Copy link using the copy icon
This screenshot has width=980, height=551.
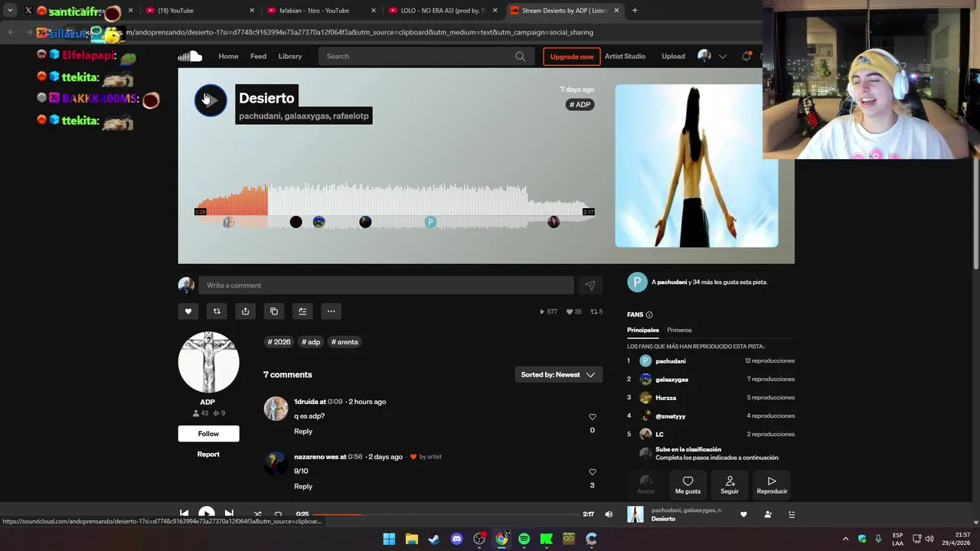coord(274,311)
